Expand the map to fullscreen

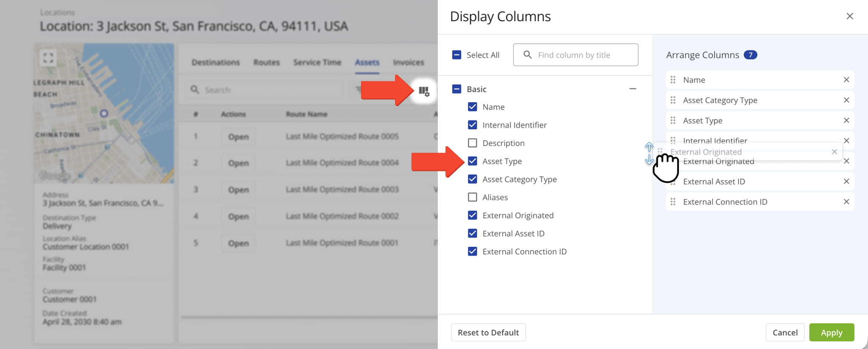coord(48,57)
